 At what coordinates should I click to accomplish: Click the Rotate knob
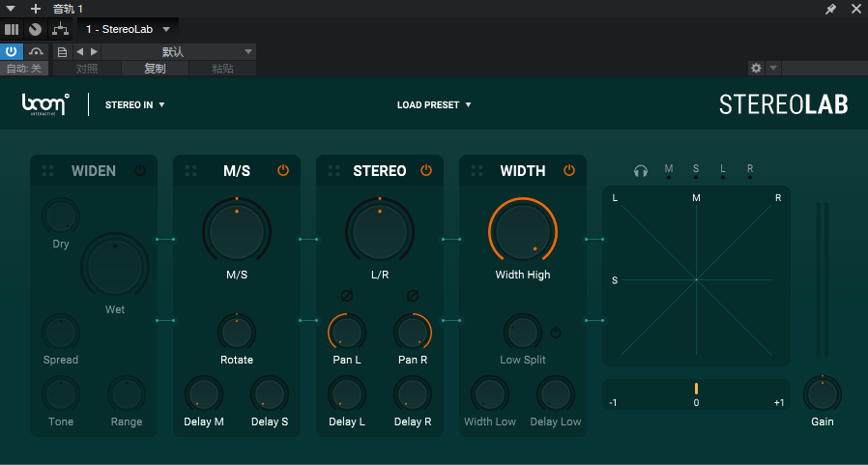[x=237, y=333]
